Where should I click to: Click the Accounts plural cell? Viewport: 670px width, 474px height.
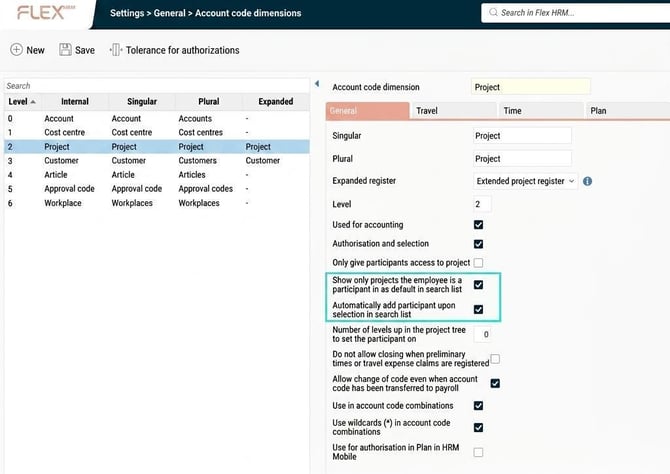pyautogui.click(x=195, y=118)
